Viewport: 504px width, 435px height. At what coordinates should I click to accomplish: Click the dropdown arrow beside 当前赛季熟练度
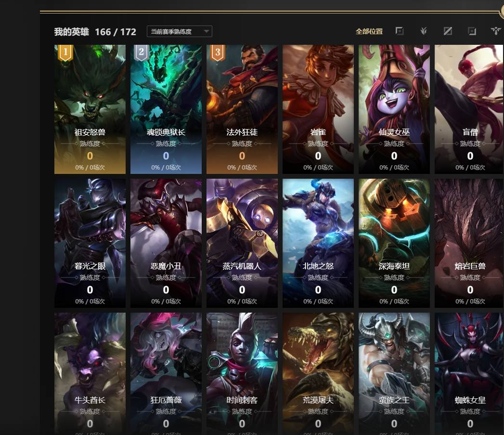click(207, 31)
